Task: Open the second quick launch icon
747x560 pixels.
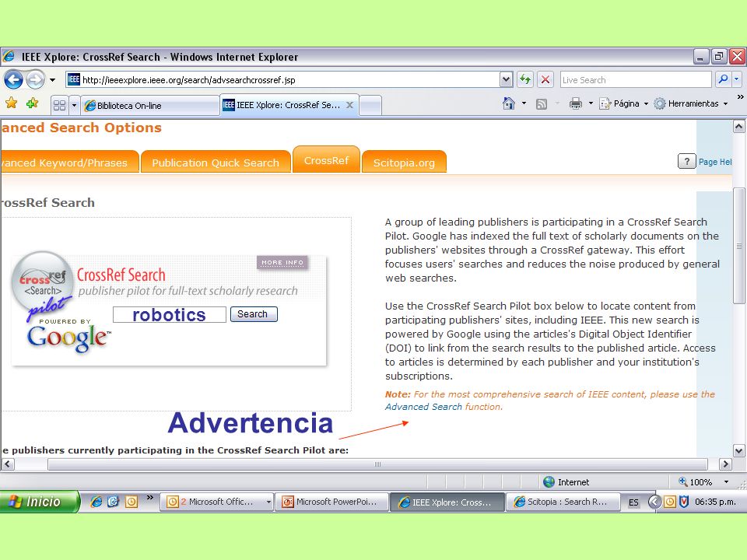Action: (114, 502)
